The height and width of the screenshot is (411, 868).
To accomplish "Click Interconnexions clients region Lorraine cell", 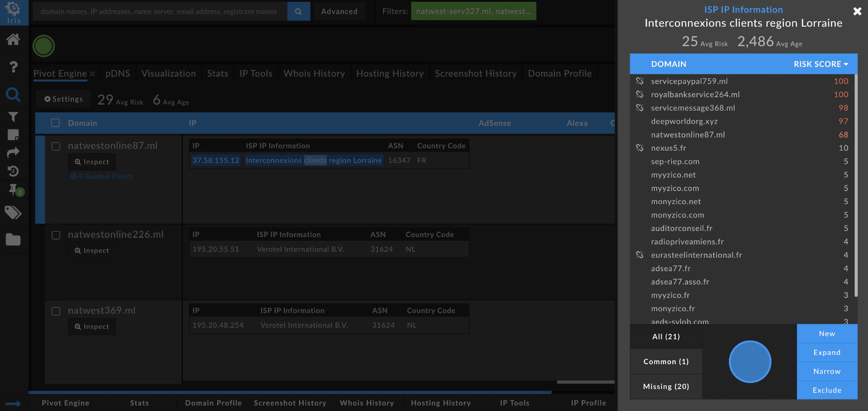I will click(314, 160).
